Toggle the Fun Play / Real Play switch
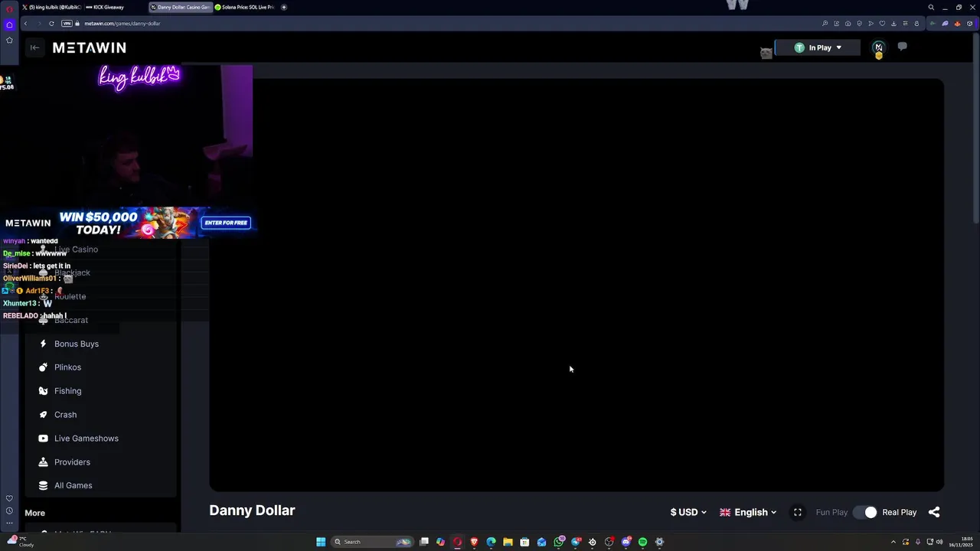Viewport: 980px width, 551px height. 866,512
